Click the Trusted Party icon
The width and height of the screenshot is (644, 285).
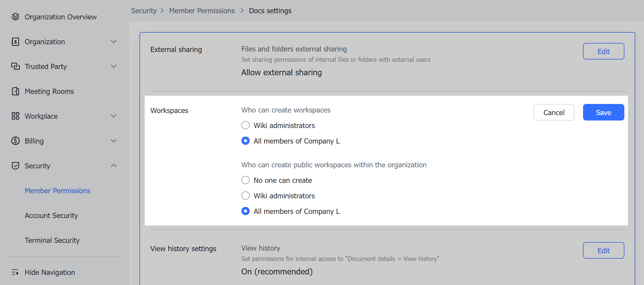click(x=16, y=66)
